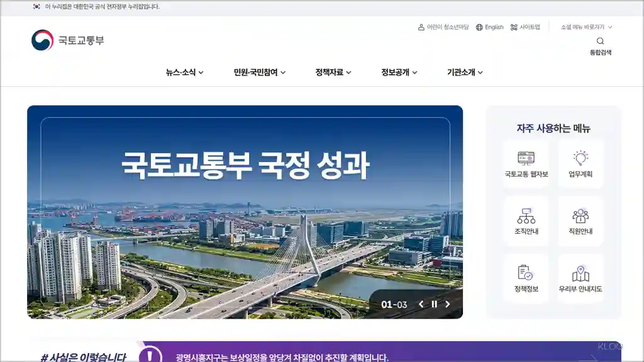Pause the banner slideshow
The height and width of the screenshot is (362, 644).
pyautogui.click(x=435, y=304)
